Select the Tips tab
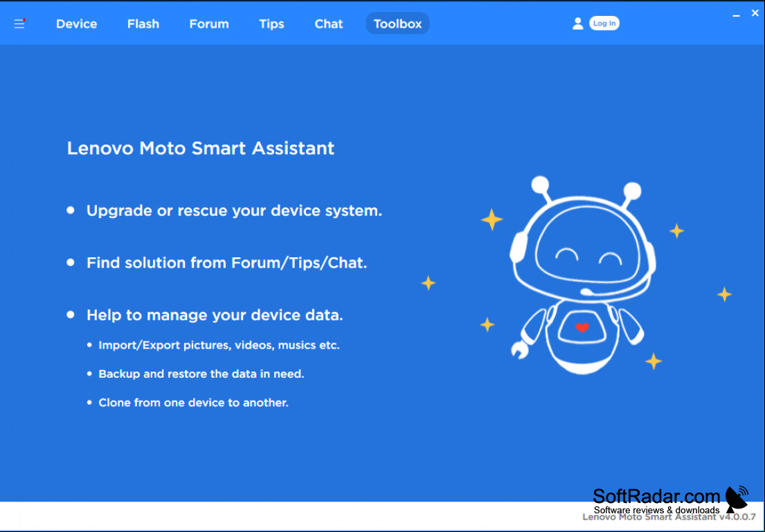The width and height of the screenshot is (765, 532). 271,24
